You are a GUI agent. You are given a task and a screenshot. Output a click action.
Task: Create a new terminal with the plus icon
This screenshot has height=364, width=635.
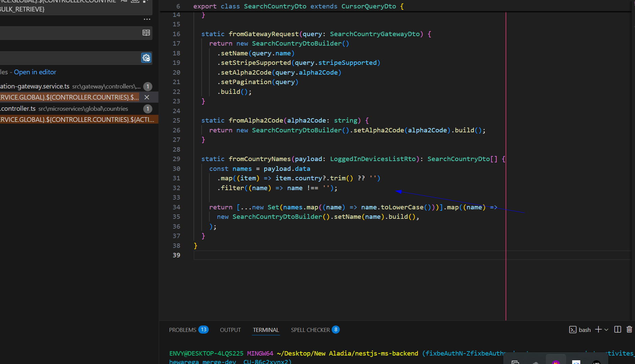click(x=598, y=330)
